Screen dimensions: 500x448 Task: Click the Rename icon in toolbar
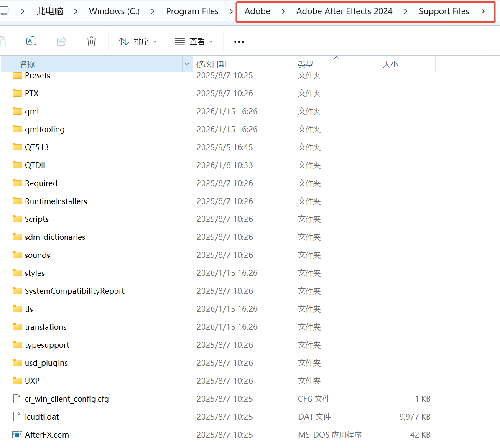tap(31, 41)
